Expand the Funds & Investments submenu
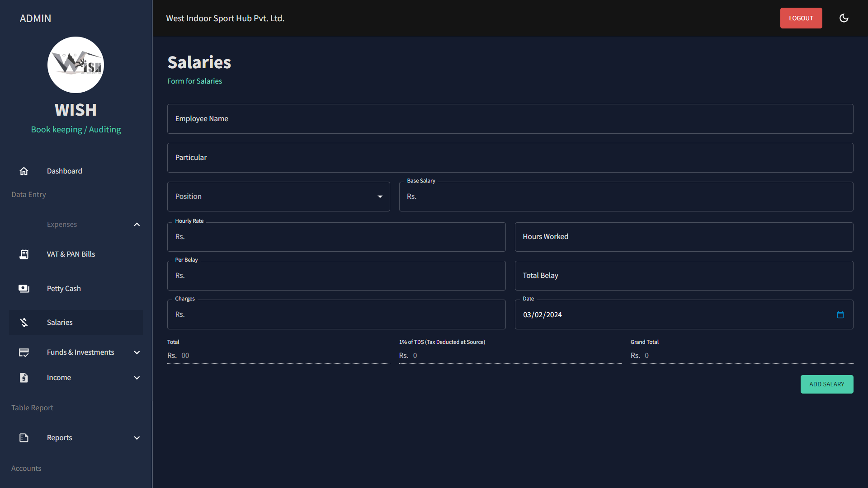 pyautogui.click(x=137, y=352)
